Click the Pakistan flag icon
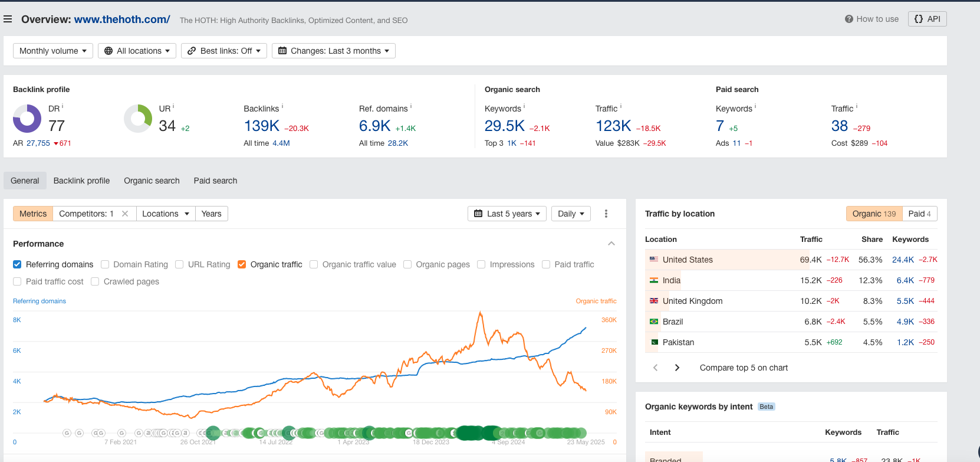This screenshot has height=462, width=980. tap(654, 342)
